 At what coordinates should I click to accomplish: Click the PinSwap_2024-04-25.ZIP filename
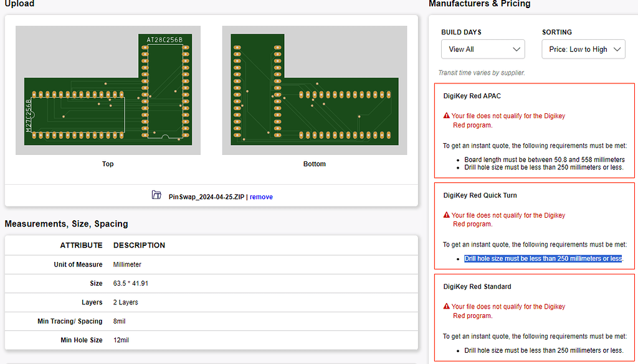coord(206,197)
